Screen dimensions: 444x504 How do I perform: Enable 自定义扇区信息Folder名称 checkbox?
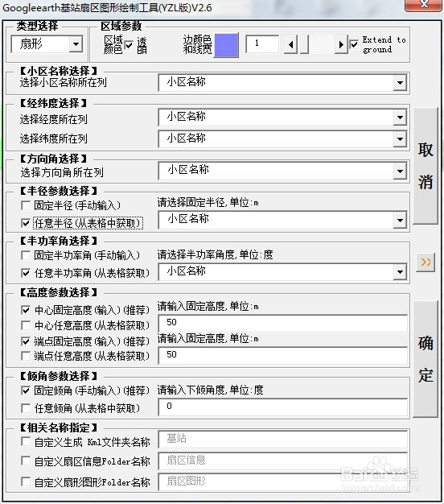(26, 461)
